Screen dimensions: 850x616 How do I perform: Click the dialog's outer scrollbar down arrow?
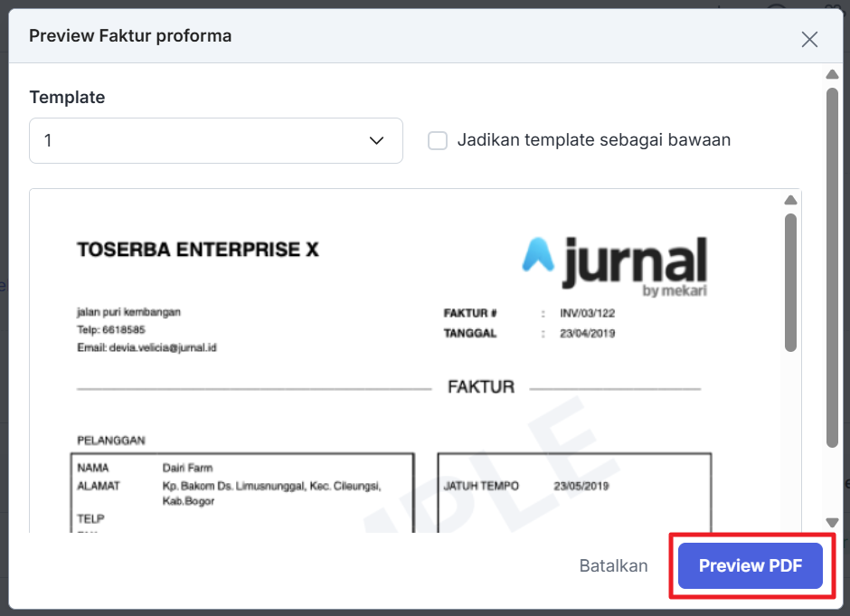point(832,523)
